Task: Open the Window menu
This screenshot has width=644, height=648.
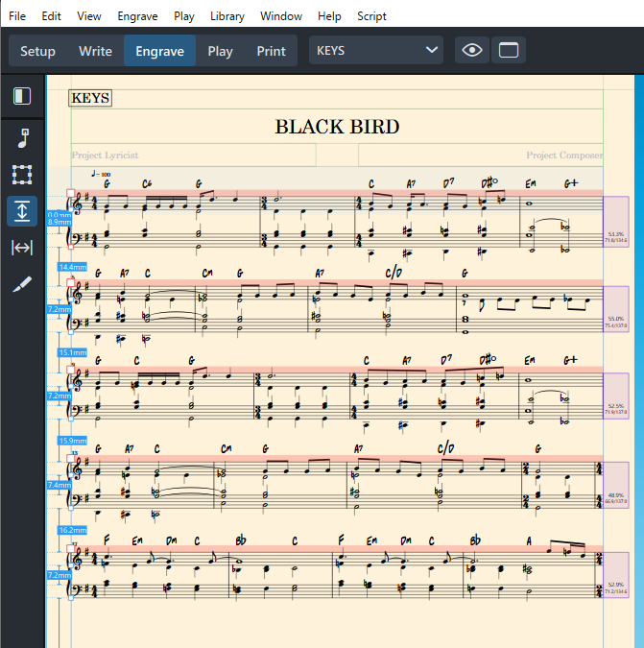Action: [x=281, y=16]
